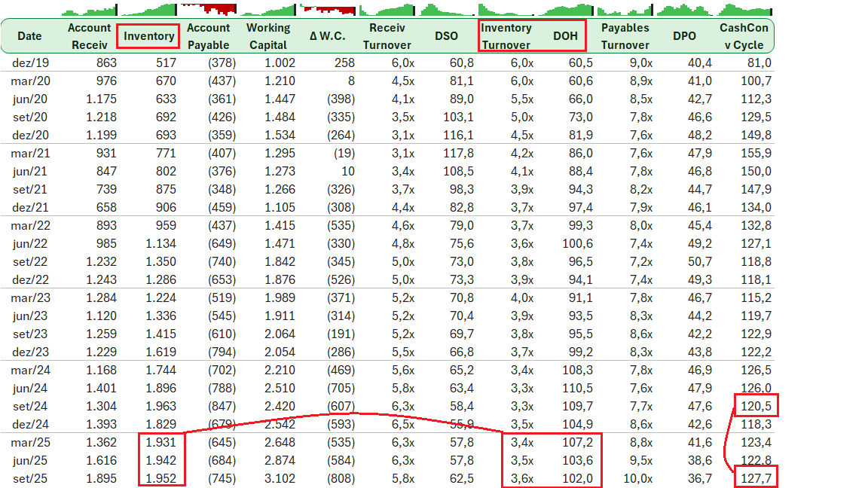This screenshot has width=868, height=488.
Task: Click sparkline above Δ W.C. column
Action: (x=328, y=9)
